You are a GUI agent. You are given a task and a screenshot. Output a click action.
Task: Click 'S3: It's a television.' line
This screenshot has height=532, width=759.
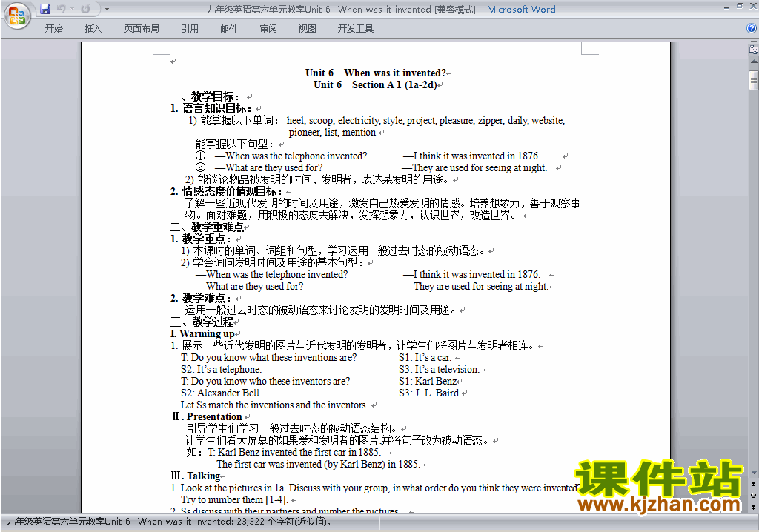439,369
